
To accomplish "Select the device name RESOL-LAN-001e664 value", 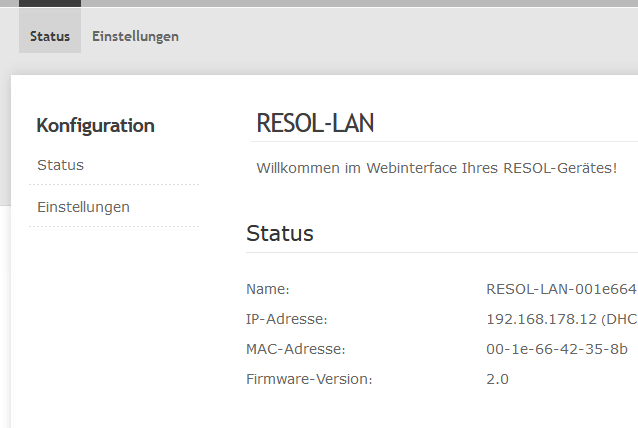I will tap(562, 289).
